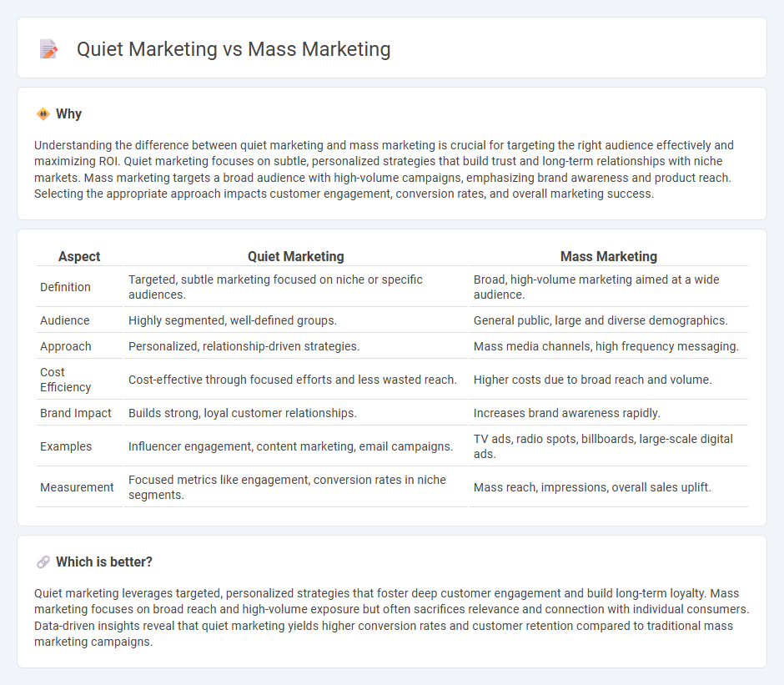Click 'Higher costs due to broad reach and volume.' cell
Viewport: 784px width, 685px height.
click(x=609, y=380)
